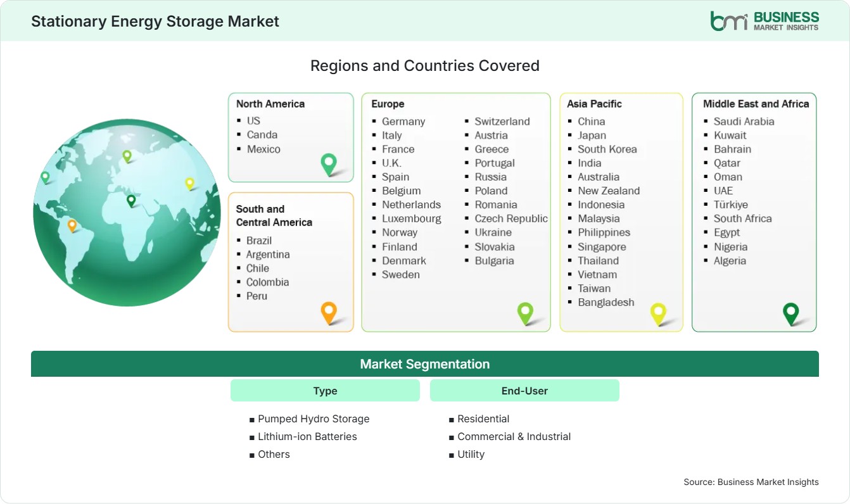Select the End-User segmentation header

click(x=524, y=391)
